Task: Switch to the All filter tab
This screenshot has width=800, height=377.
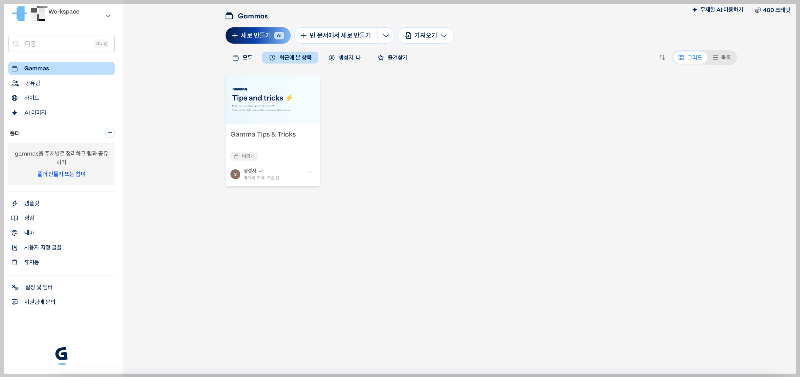Action: pyautogui.click(x=242, y=58)
